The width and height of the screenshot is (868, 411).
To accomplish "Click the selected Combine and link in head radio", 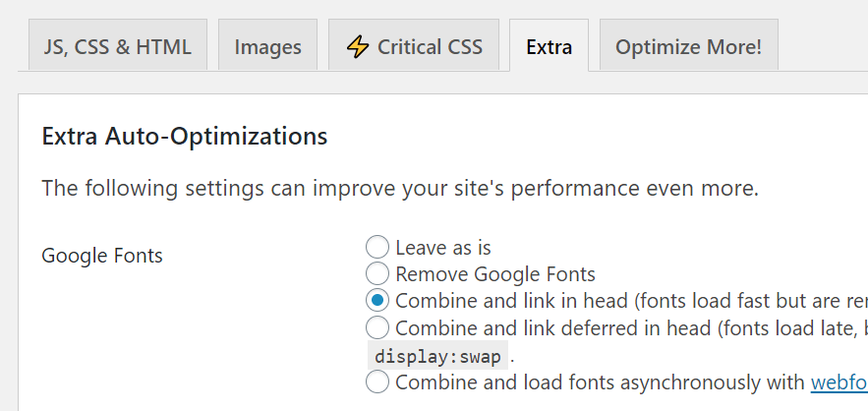I will pyautogui.click(x=376, y=301).
